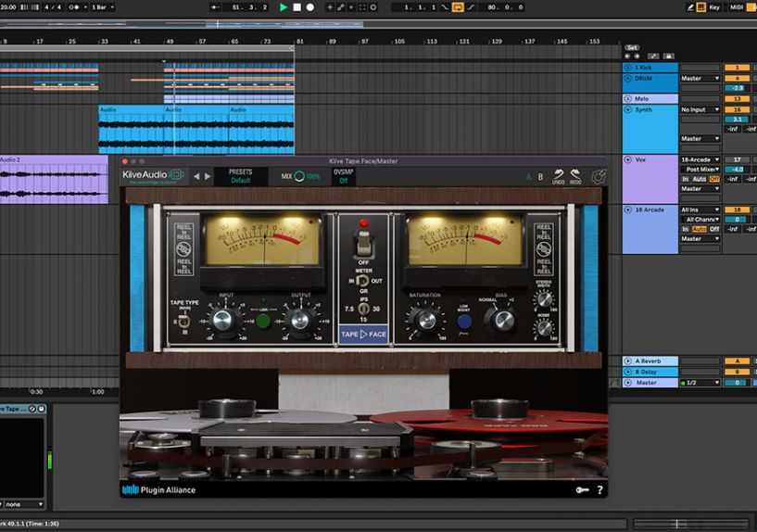The image size is (757, 532).
Task: Open the PRESETS Default menu
Action: click(x=240, y=176)
